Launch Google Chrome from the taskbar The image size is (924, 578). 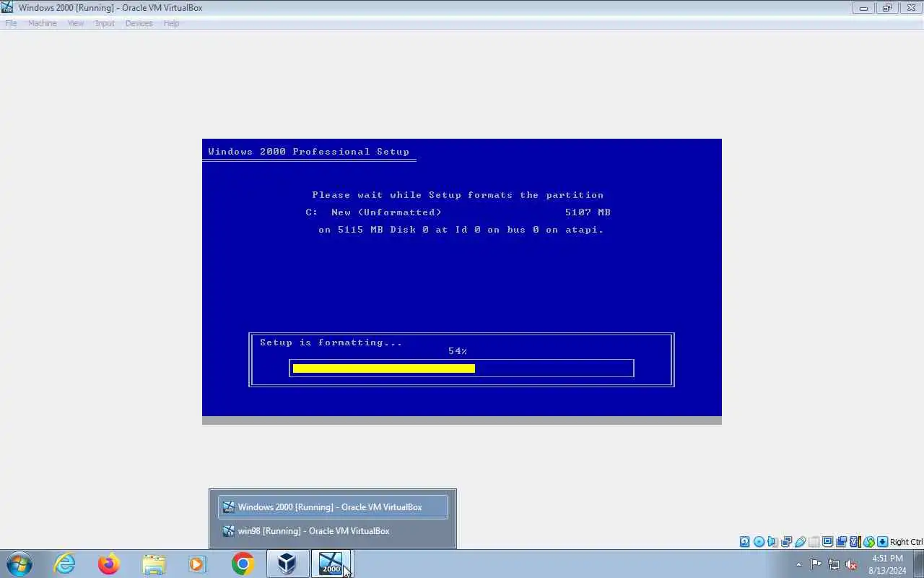click(x=243, y=564)
